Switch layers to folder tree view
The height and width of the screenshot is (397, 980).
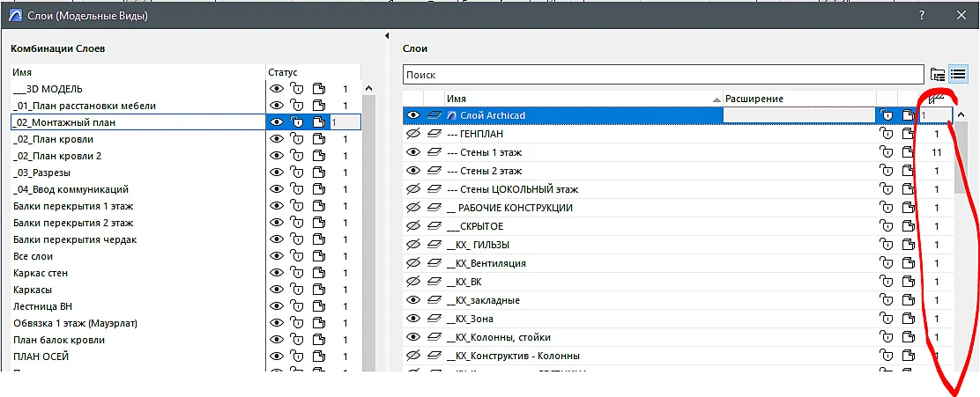(x=938, y=75)
